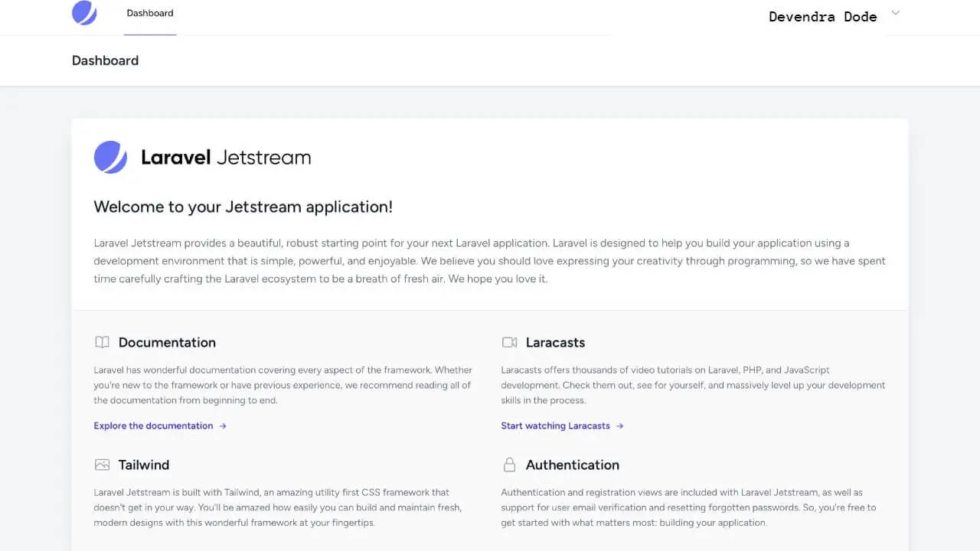Image resolution: width=980 pixels, height=551 pixels.
Task: Open the Laracasts heading link
Action: [x=555, y=342]
